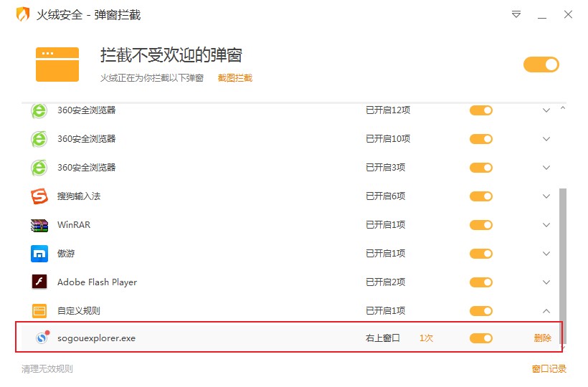The width and height of the screenshot is (588, 387).
Task: Expand the Maxthon (傲游) row
Action: click(546, 254)
